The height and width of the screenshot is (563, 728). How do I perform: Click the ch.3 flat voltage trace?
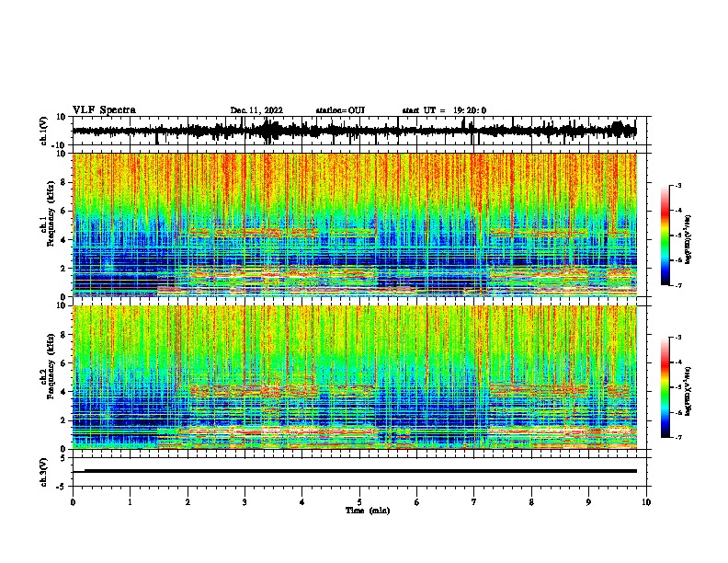(354, 471)
